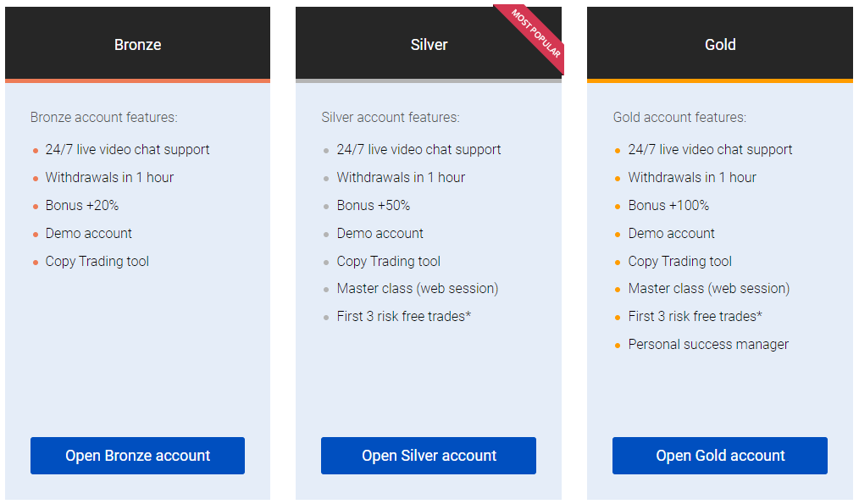Click Bonus +20% feature in Bronze plan
The image size is (859, 504).
[81, 206]
